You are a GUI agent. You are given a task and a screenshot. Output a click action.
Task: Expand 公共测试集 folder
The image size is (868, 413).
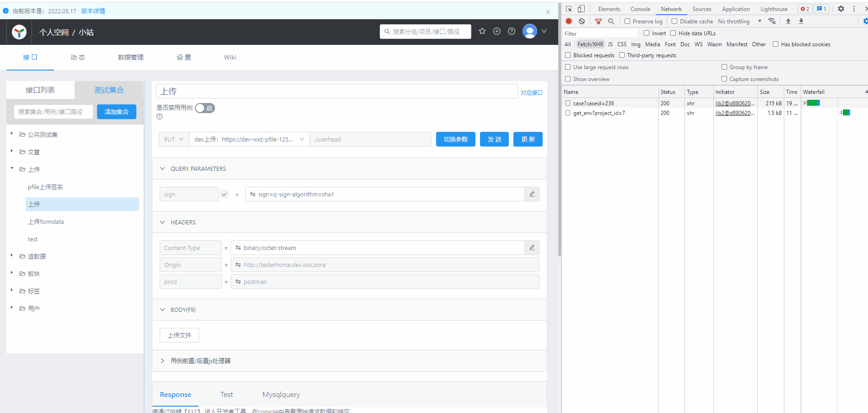pos(12,134)
